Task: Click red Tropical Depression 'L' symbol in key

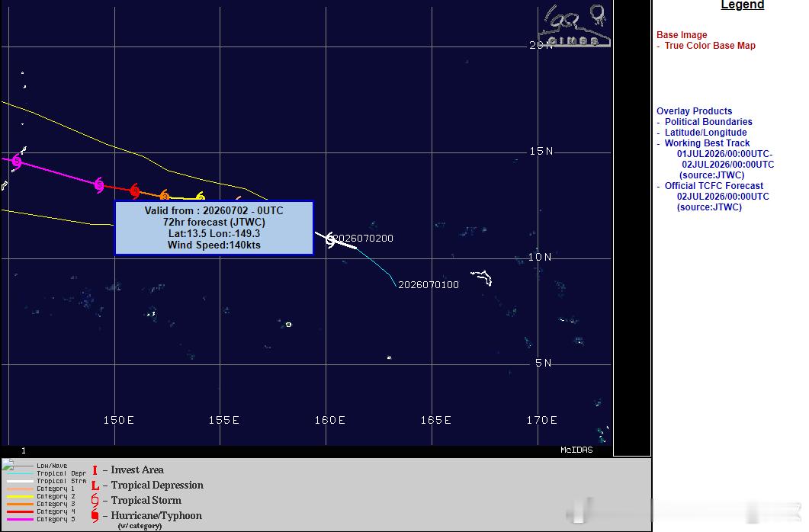Action: 95,486
